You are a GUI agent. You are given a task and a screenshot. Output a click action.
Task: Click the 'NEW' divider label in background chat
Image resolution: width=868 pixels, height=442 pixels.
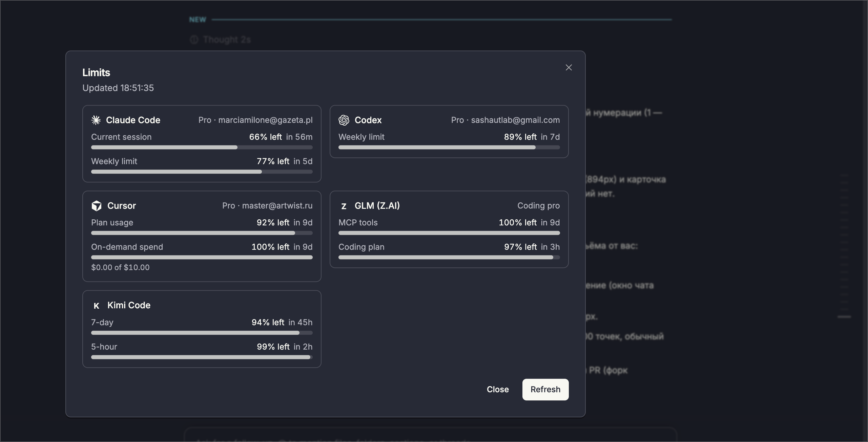click(198, 20)
